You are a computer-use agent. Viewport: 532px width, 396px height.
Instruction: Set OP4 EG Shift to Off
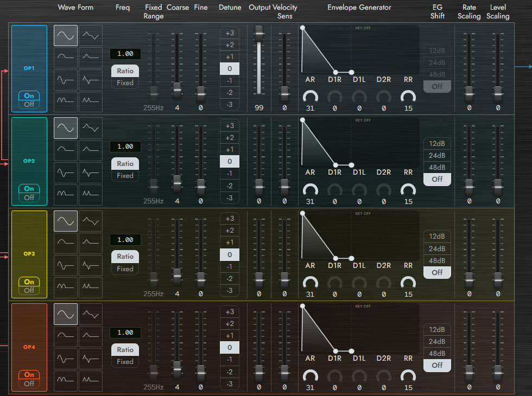click(x=437, y=365)
